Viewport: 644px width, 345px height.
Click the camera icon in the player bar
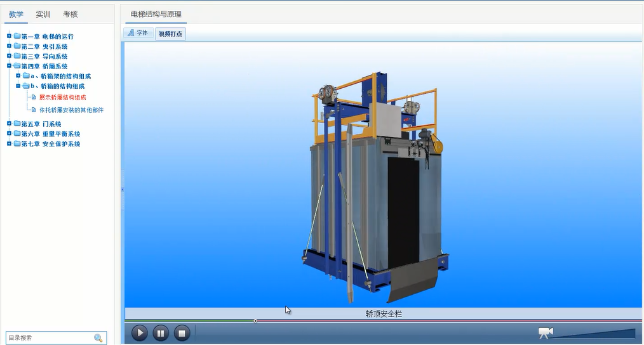(546, 332)
